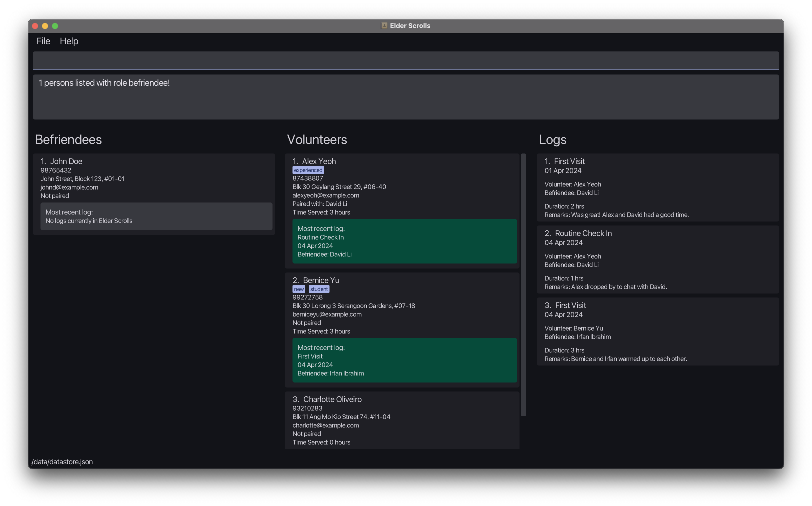Click remarks 'Bernice and Irfan warmed up to each other.'
Screen dimensions: 812x506
629,358
